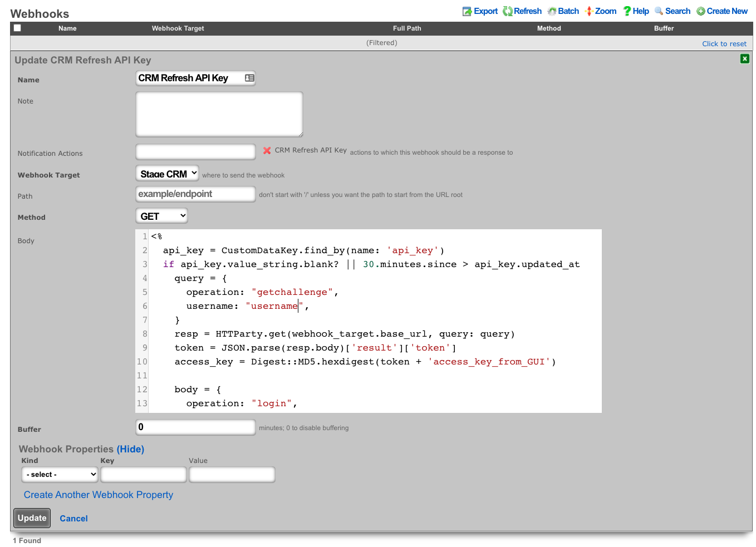This screenshot has width=756, height=547.
Task: Click the Buffer minutes input field
Action: tap(196, 427)
